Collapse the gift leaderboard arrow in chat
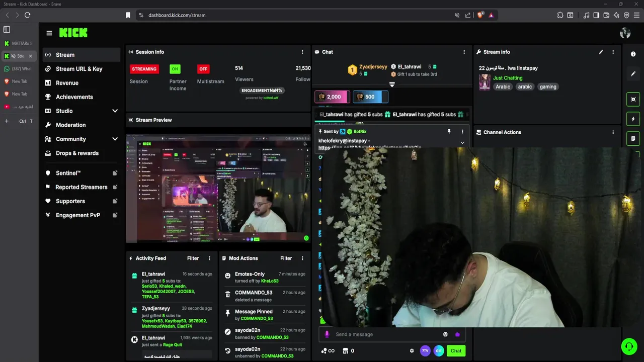 pos(392,84)
